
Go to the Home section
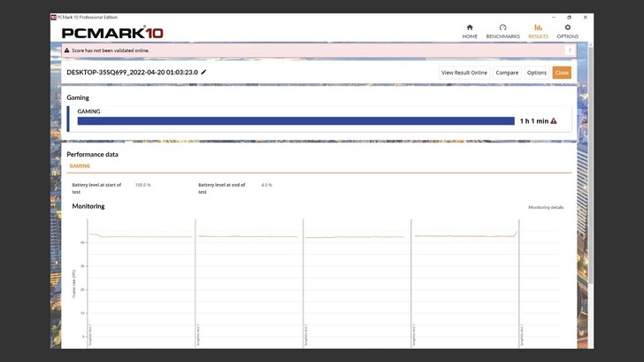tap(469, 31)
